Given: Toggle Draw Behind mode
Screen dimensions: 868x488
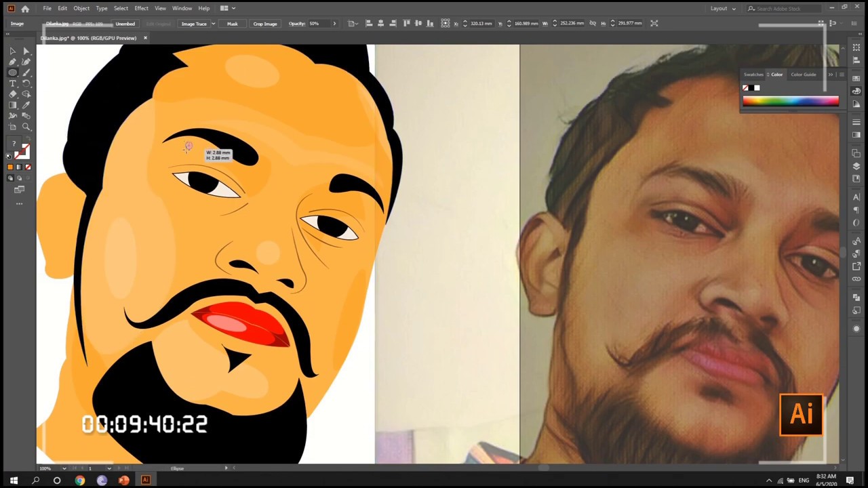Looking at the screenshot, I should pos(19,178).
